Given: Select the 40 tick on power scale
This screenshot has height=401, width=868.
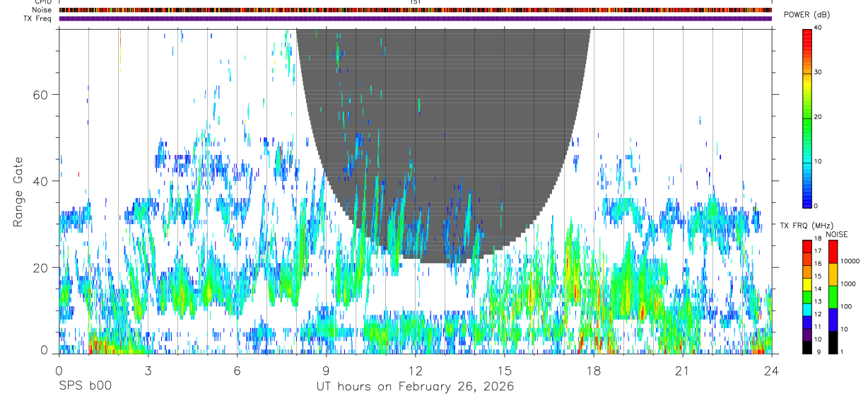Looking at the screenshot, I should point(819,28).
